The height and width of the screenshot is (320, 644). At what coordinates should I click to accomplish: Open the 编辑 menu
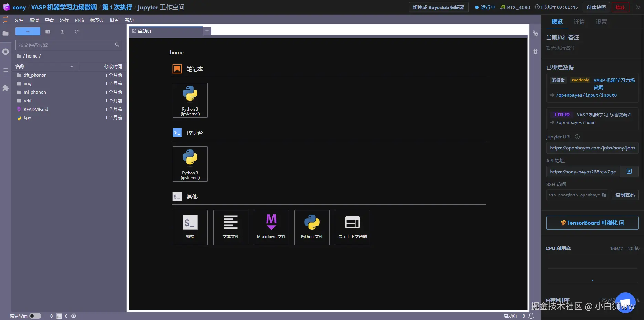[34, 20]
